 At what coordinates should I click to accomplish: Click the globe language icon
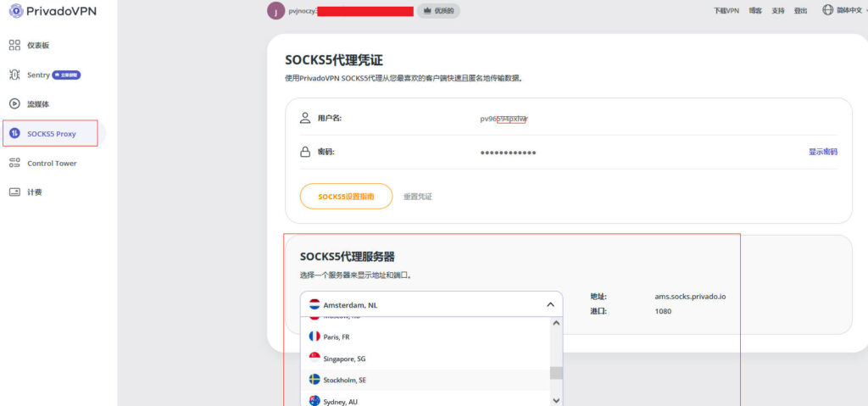[x=827, y=10]
